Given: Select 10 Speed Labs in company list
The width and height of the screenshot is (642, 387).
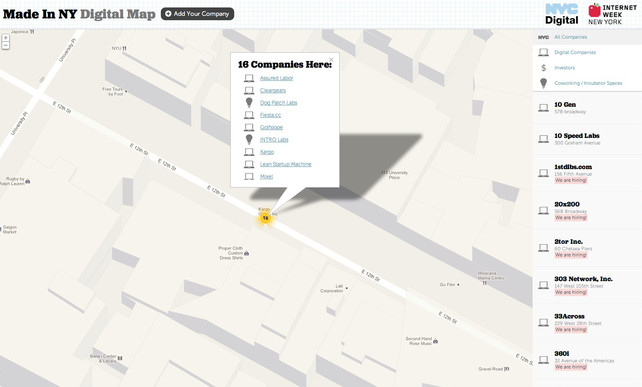Looking at the screenshot, I should click(588, 139).
